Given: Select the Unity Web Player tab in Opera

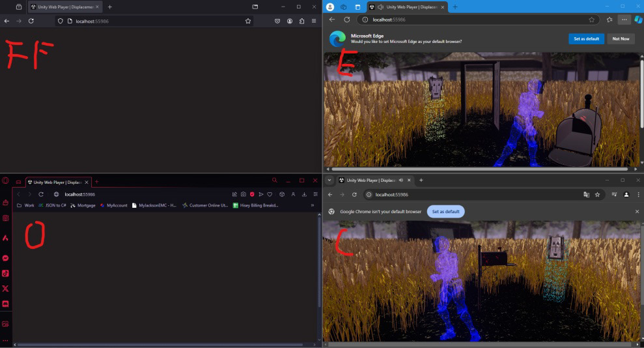Looking at the screenshot, I should [x=58, y=182].
